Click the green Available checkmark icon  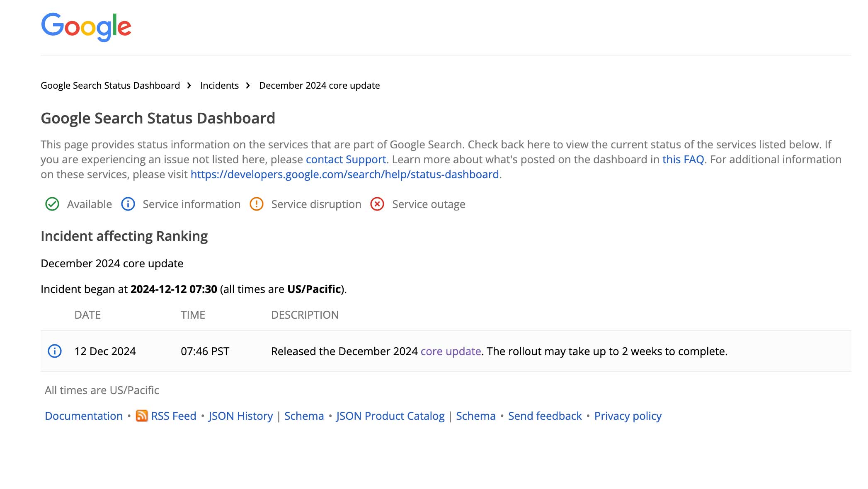(52, 204)
